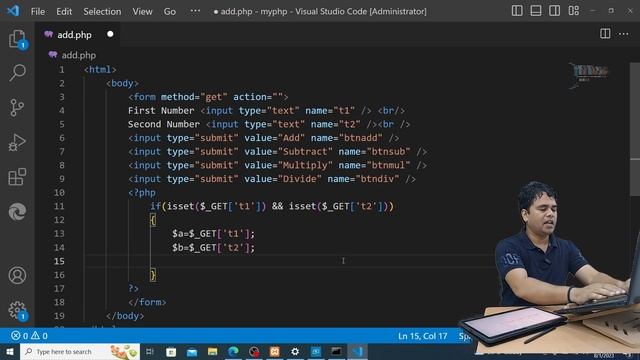Toggle the secondary side bar layout icon
This screenshot has height=360, width=640.
point(555,11)
